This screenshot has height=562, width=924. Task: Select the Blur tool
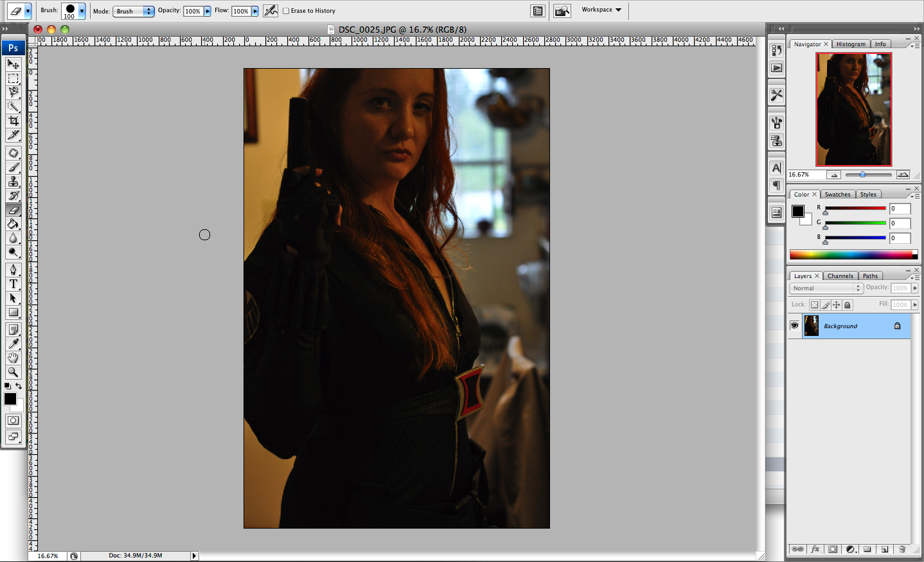coord(13,238)
